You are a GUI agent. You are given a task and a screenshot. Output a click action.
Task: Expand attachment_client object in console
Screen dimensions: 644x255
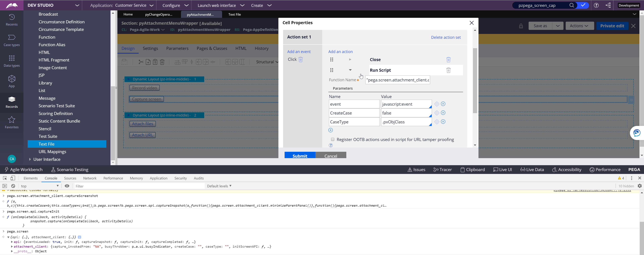(x=12, y=246)
